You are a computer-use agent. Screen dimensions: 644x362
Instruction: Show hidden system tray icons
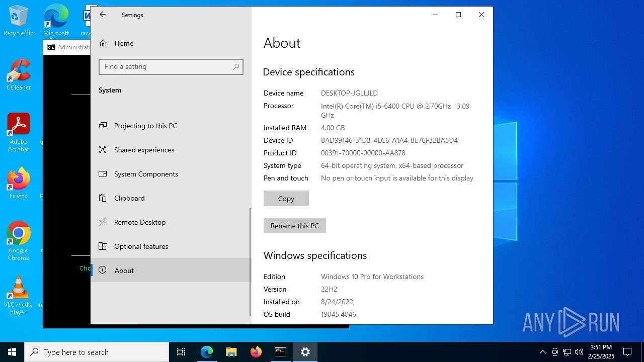(542, 352)
